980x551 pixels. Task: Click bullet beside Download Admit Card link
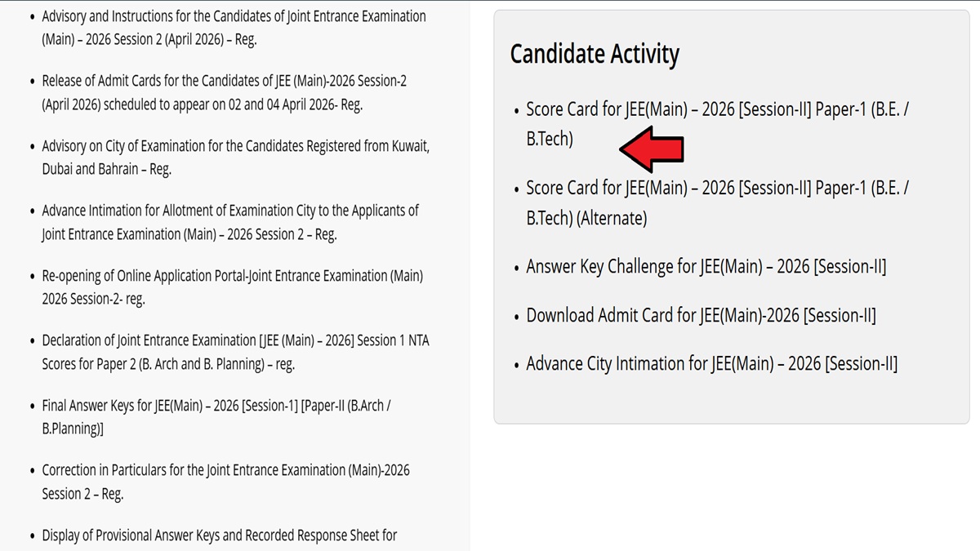tap(516, 318)
